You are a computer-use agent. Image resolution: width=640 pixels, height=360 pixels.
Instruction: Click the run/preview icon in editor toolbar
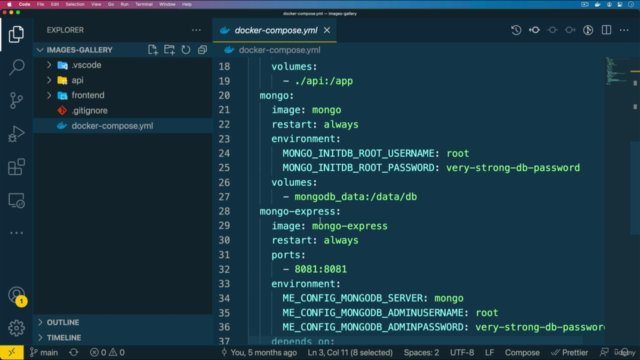point(588,30)
